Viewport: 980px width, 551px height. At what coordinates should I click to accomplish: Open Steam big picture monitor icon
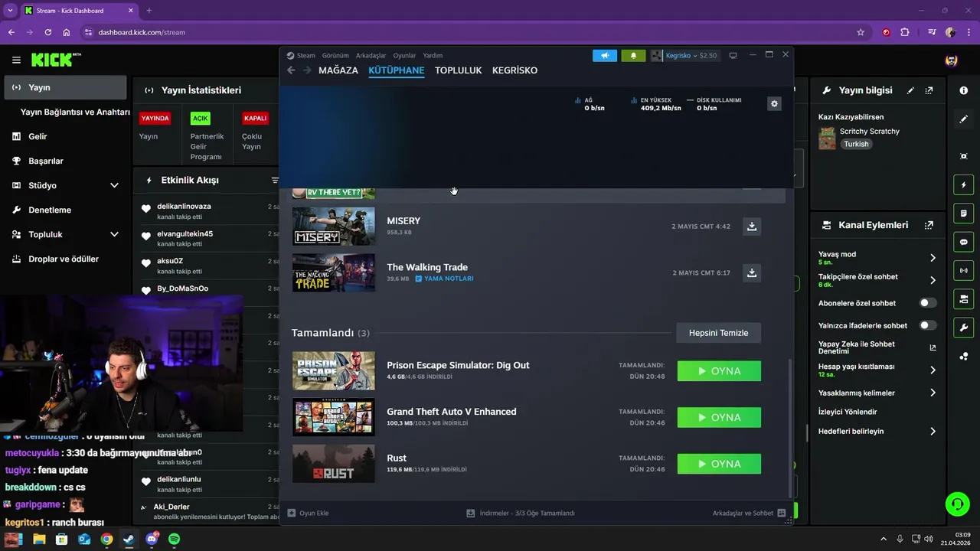[x=733, y=55]
